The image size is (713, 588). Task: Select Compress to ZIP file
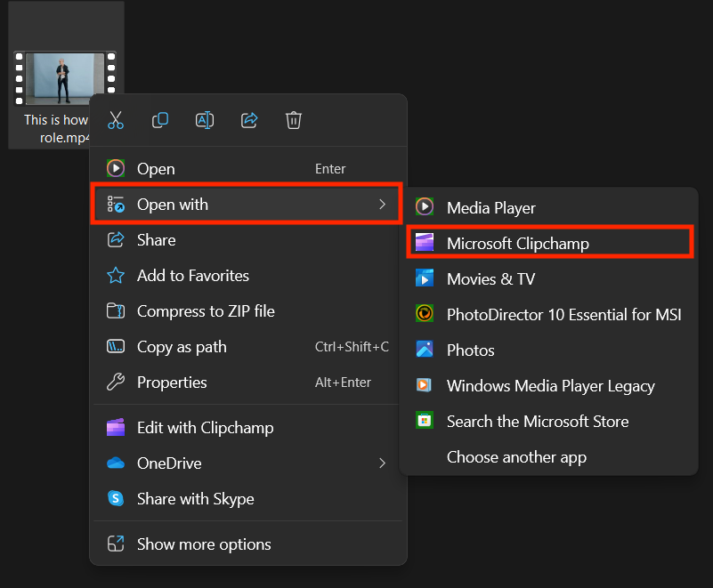tap(203, 310)
